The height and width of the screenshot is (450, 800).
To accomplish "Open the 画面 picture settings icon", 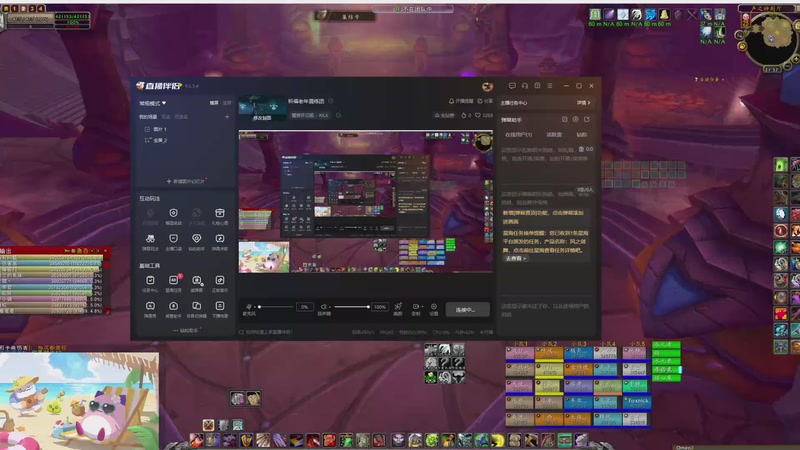I will click(398, 309).
